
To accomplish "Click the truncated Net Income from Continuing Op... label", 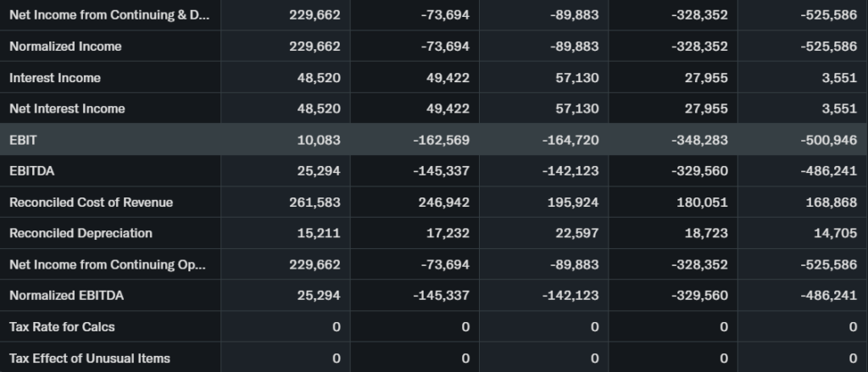I will click(107, 264).
